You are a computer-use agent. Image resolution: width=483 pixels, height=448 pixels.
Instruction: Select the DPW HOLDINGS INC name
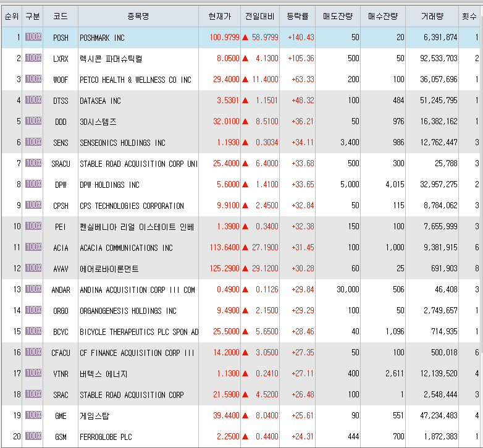[109, 185]
